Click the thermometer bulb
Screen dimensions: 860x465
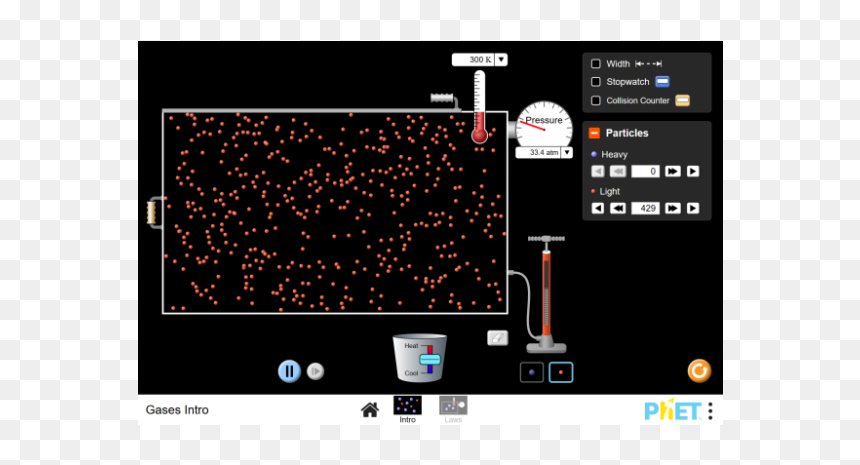(x=479, y=134)
